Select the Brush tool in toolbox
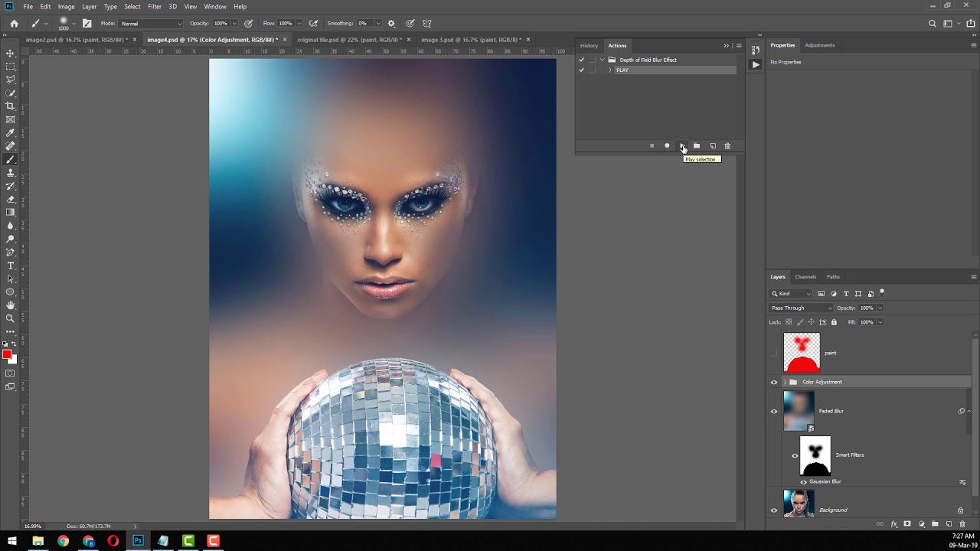The width and height of the screenshot is (980, 551). (10, 159)
